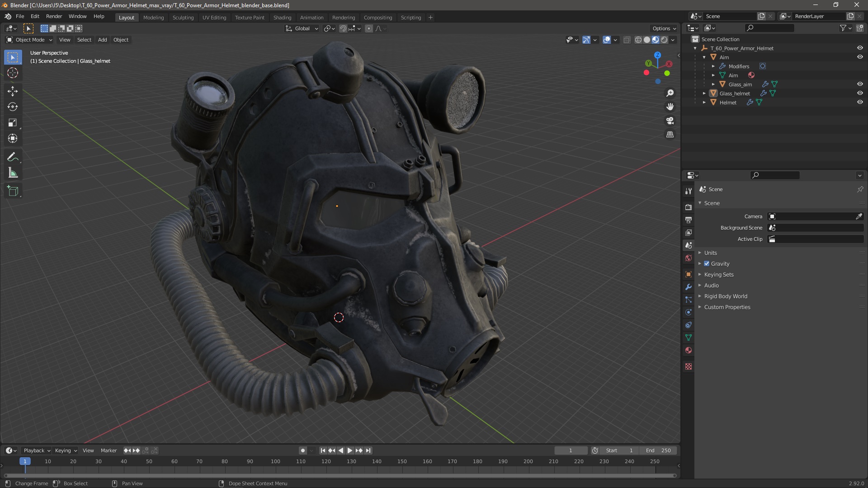The image size is (868, 488).
Task: Hide the Helmet object
Action: (859, 102)
